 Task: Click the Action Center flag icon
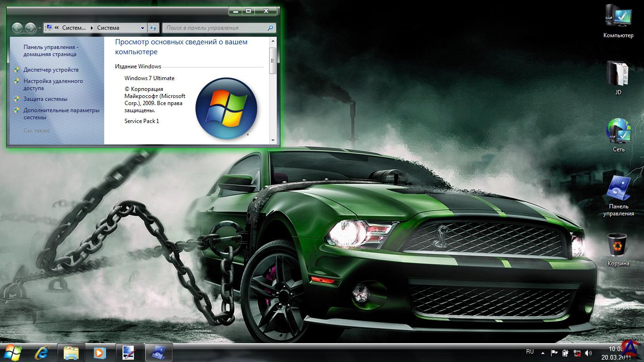click(553, 353)
